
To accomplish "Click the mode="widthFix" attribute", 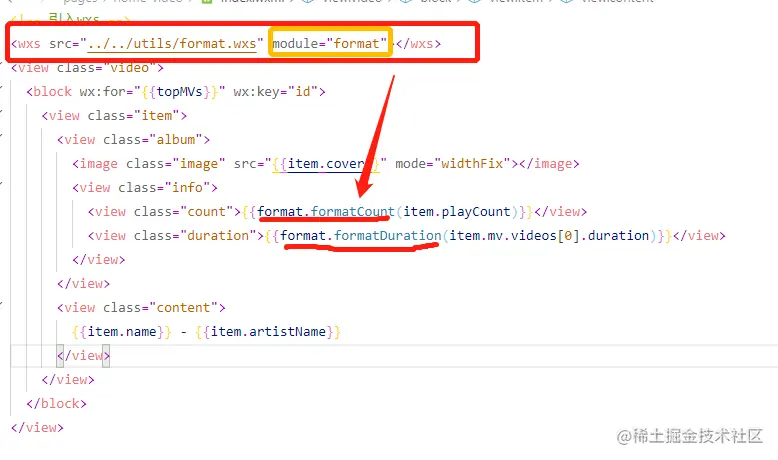I will [453, 164].
